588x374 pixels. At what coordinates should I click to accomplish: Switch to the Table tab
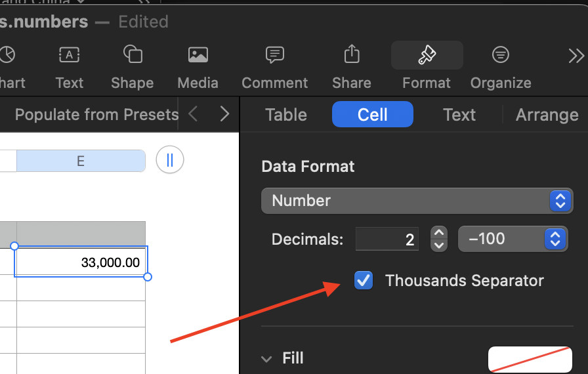click(286, 115)
